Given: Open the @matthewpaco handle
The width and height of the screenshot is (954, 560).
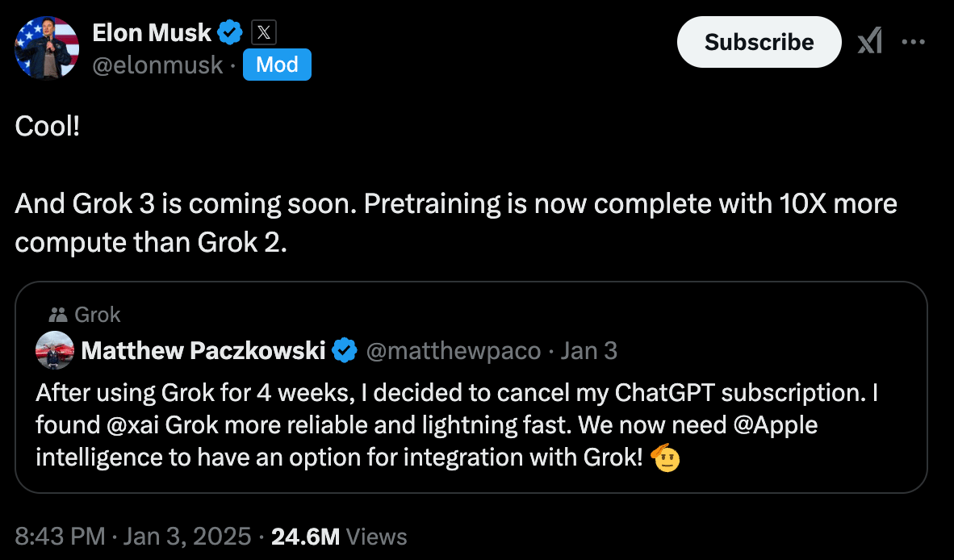Looking at the screenshot, I should 453,350.
